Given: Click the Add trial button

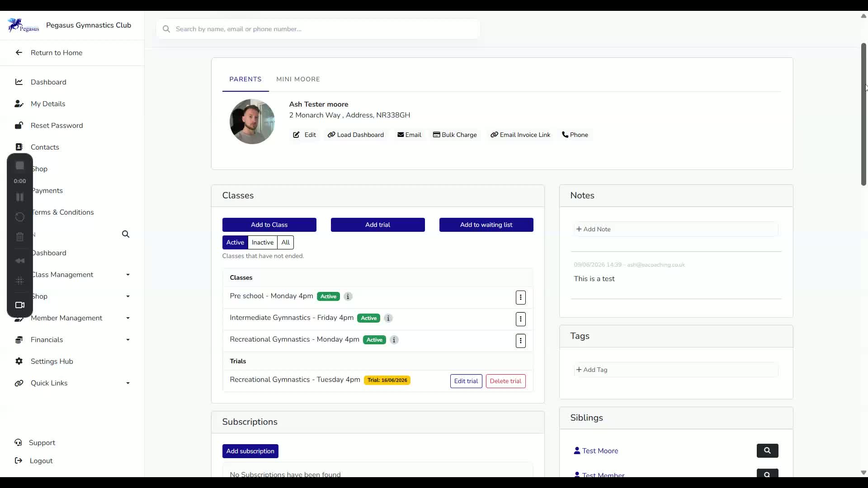Looking at the screenshot, I should coord(378,225).
